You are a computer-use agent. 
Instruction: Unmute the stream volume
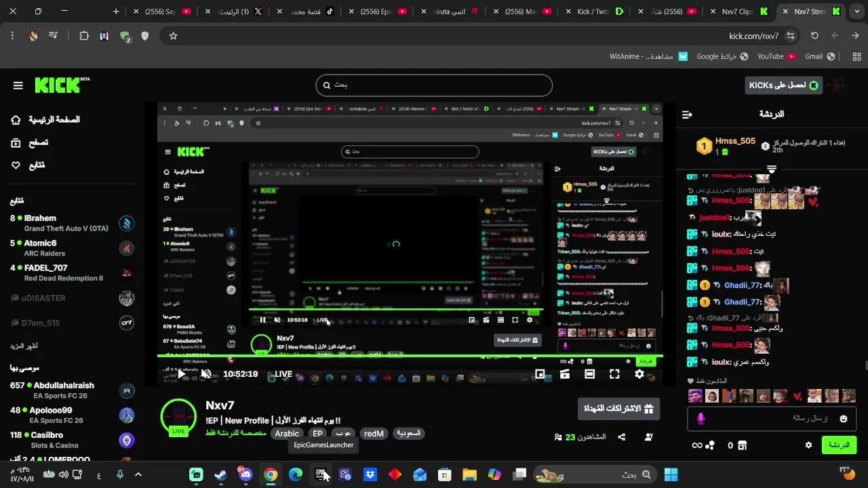click(x=206, y=374)
